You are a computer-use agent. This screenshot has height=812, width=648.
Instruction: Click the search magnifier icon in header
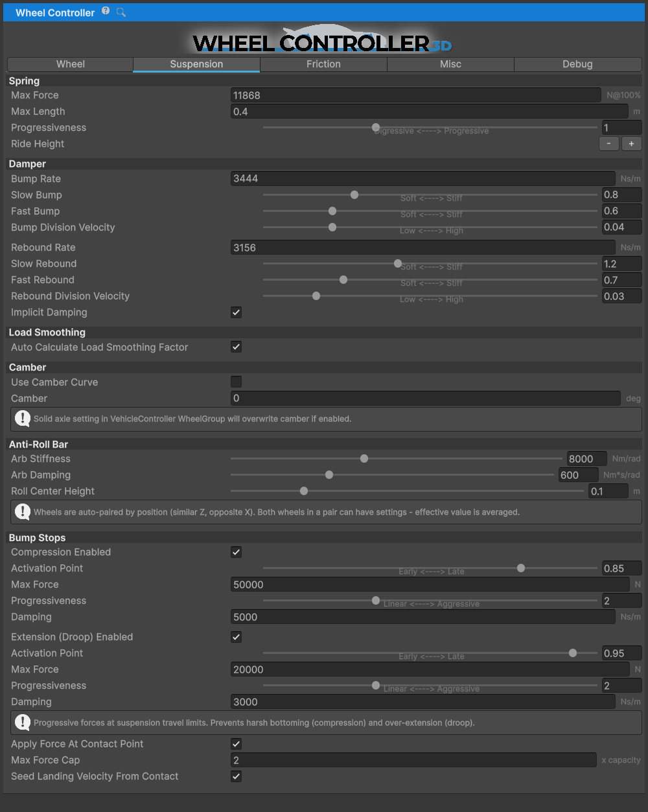(121, 12)
